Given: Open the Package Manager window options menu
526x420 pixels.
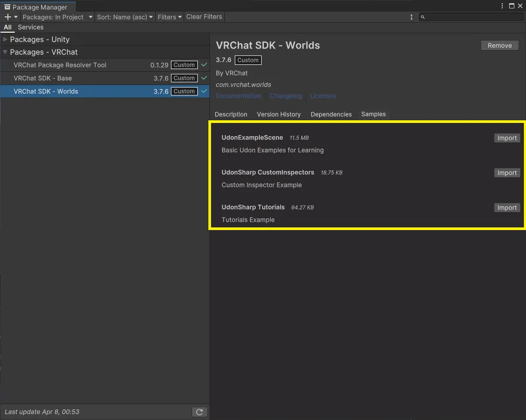Looking at the screenshot, I should click(502, 6).
